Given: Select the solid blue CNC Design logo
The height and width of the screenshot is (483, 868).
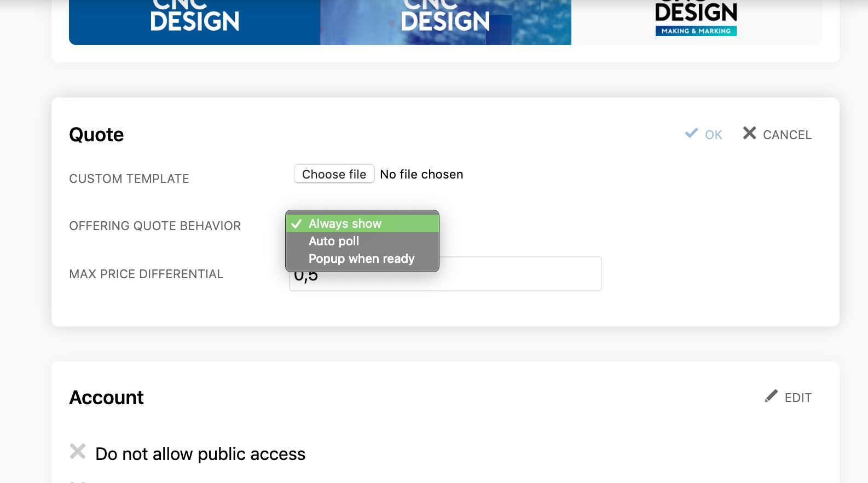Looking at the screenshot, I should pos(194,22).
